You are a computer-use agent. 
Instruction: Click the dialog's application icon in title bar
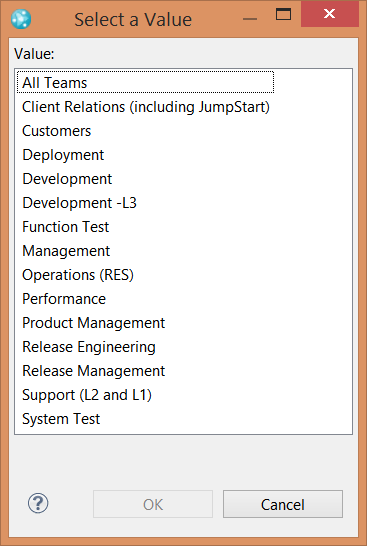click(x=21, y=19)
